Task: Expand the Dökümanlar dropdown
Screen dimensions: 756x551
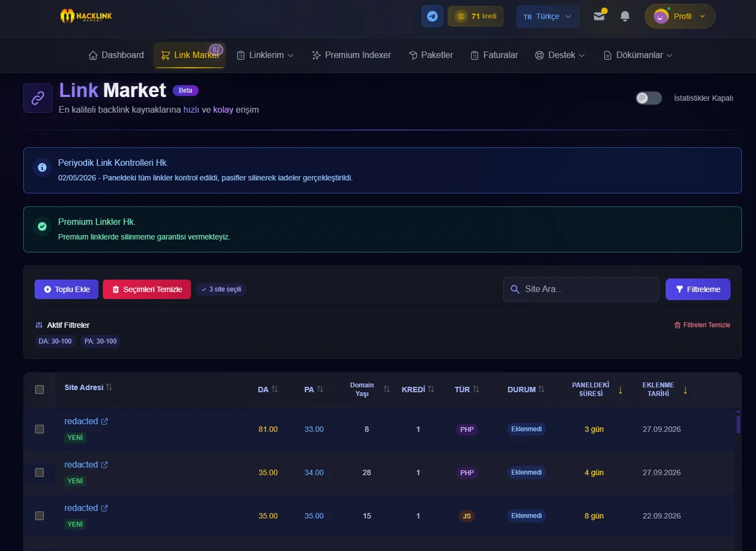Action: pyautogui.click(x=638, y=55)
